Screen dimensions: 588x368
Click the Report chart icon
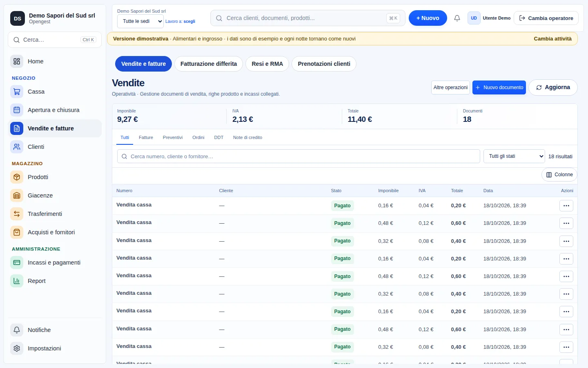pyautogui.click(x=17, y=281)
